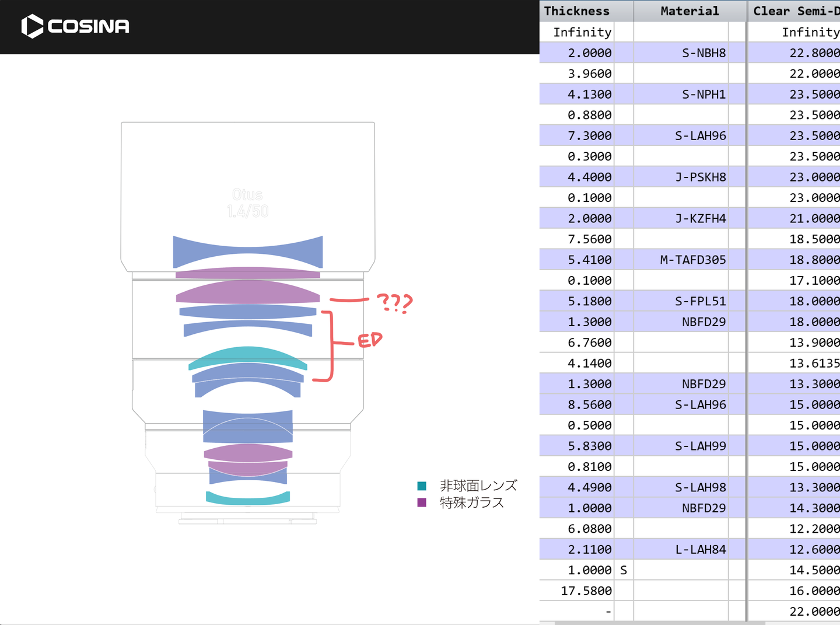Click the teal aspherical lens legend swatch

pyautogui.click(x=422, y=486)
